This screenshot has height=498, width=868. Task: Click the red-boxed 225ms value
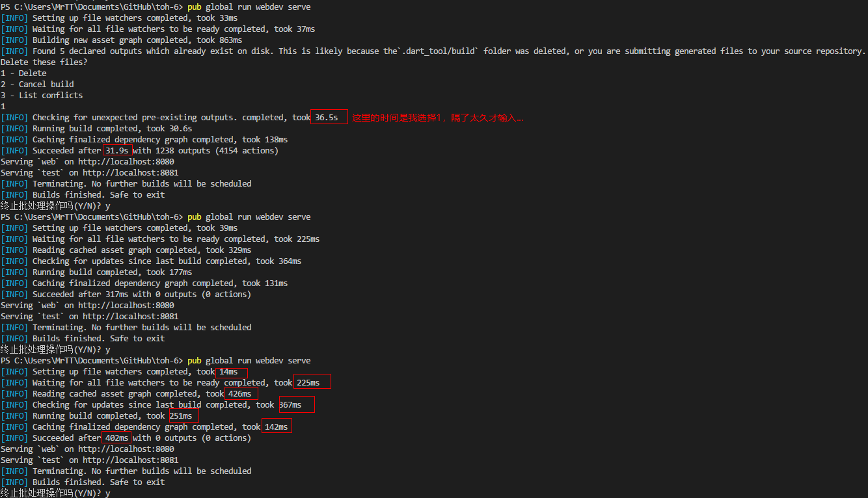click(x=308, y=383)
